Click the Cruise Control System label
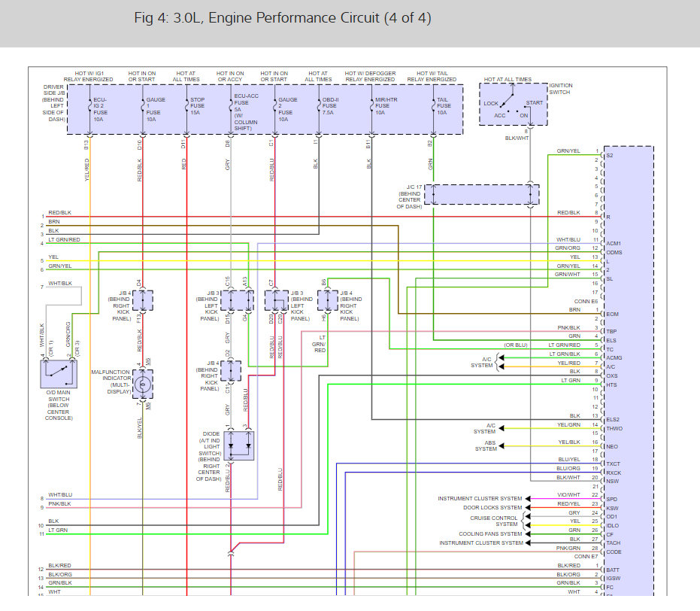Image resolution: width=700 pixels, height=611 pixels. point(493,521)
